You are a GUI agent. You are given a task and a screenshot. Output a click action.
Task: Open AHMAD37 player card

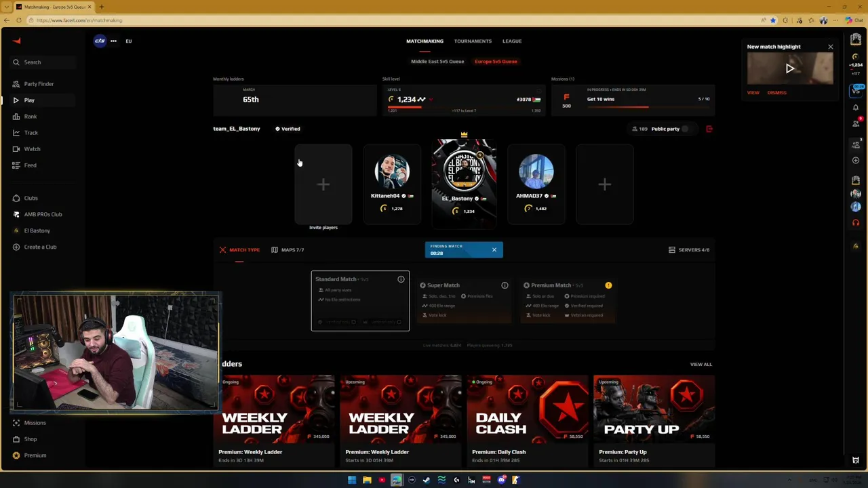[536, 184]
